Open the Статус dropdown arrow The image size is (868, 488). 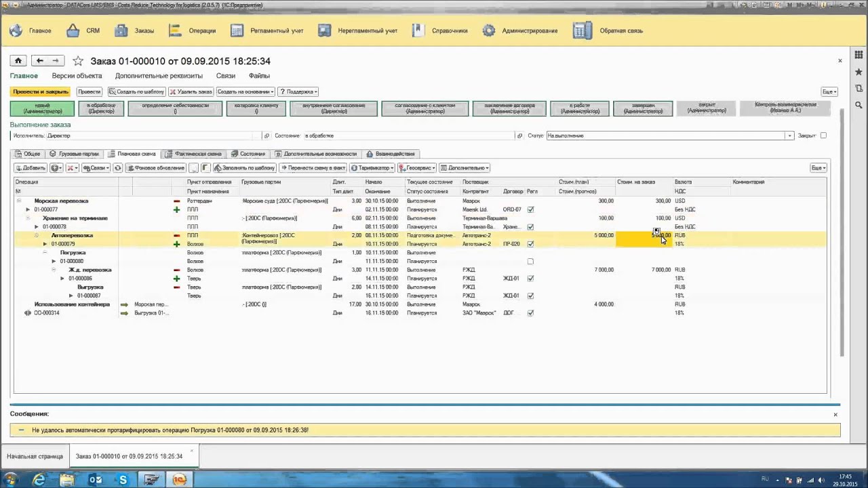[789, 136]
